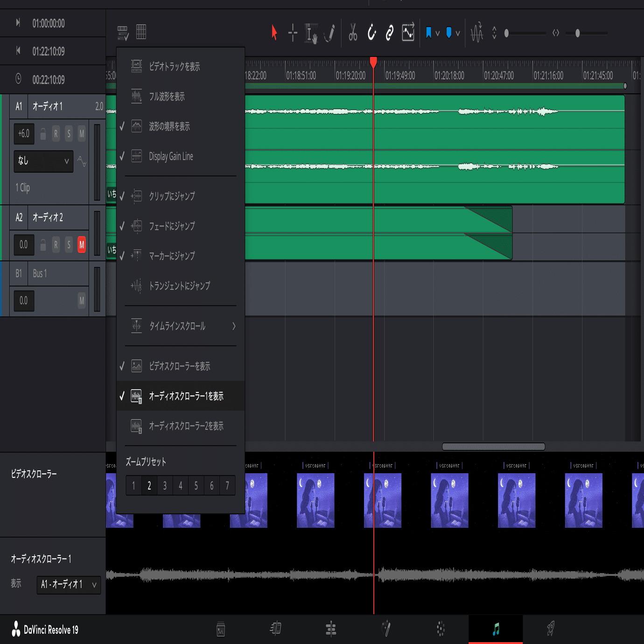
Task: Open the Deliver rocket page
Action: coord(551,629)
